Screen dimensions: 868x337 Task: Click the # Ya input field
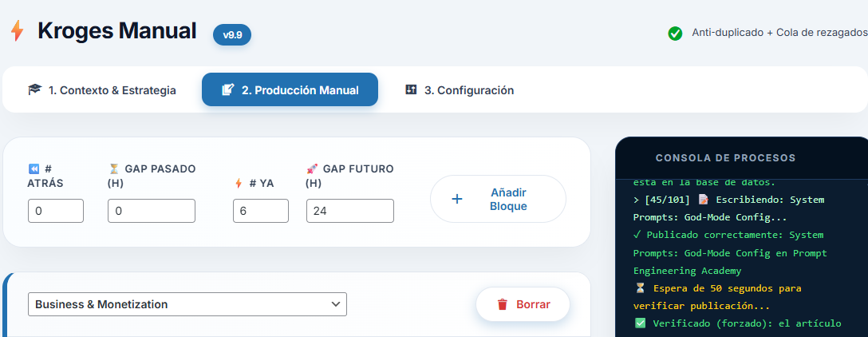click(x=261, y=211)
